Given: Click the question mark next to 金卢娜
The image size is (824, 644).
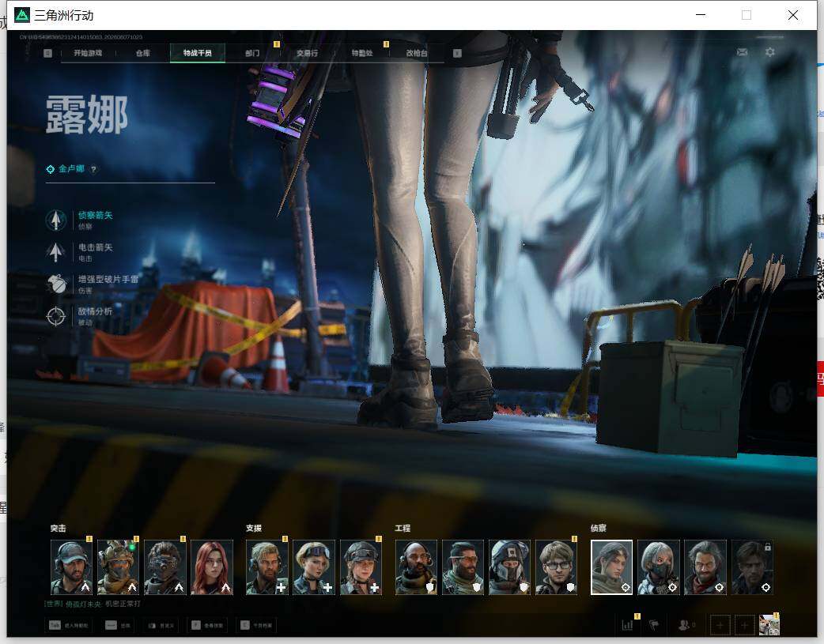Looking at the screenshot, I should point(93,169).
